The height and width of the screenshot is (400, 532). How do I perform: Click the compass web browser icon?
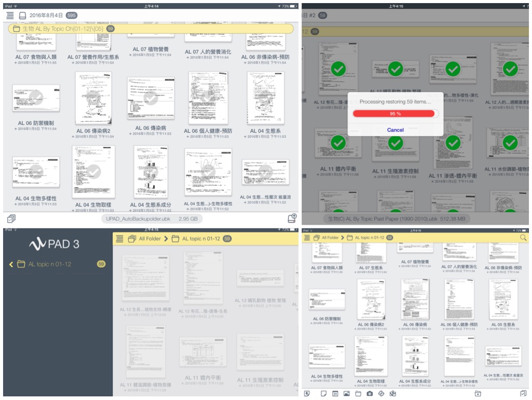(381, 394)
